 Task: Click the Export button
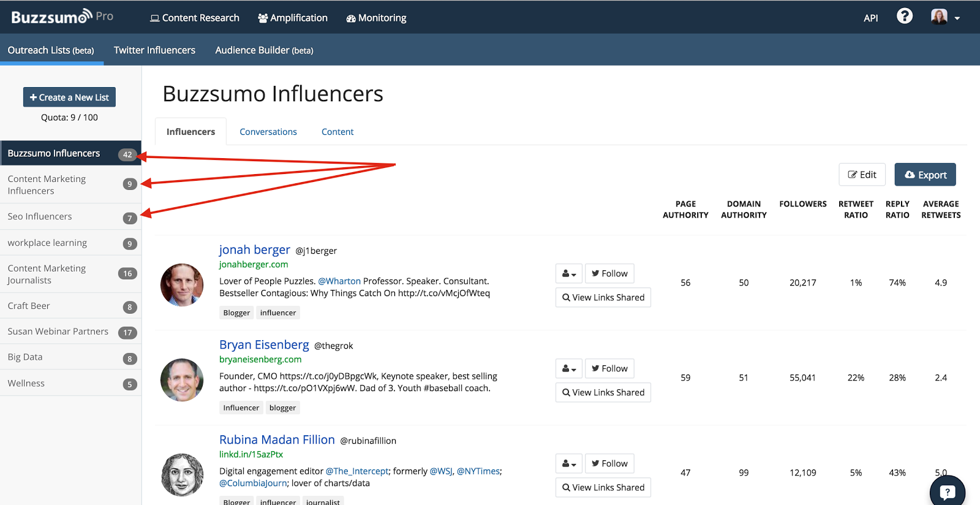click(925, 175)
